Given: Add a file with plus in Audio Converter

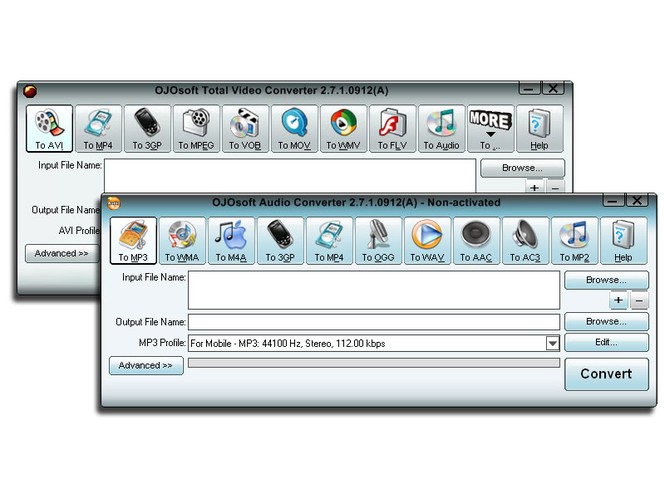Looking at the screenshot, I should (x=618, y=300).
